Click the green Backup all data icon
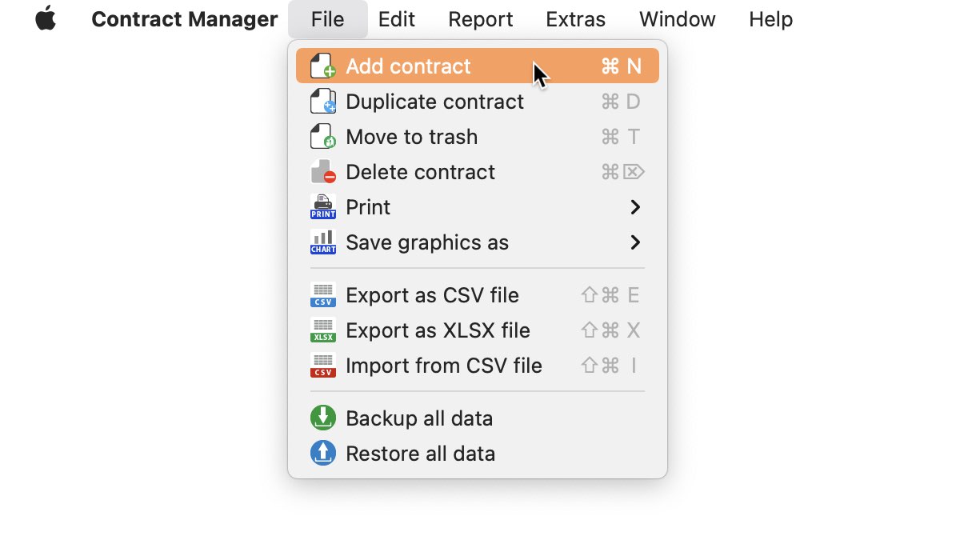This screenshot has width=960, height=560. (x=323, y=418)
